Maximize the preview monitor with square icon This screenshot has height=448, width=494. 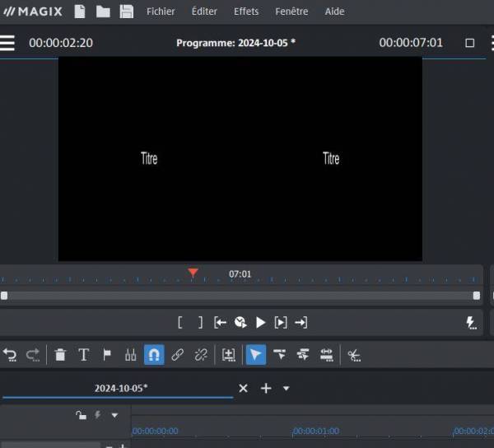click(x=470, y=43)
